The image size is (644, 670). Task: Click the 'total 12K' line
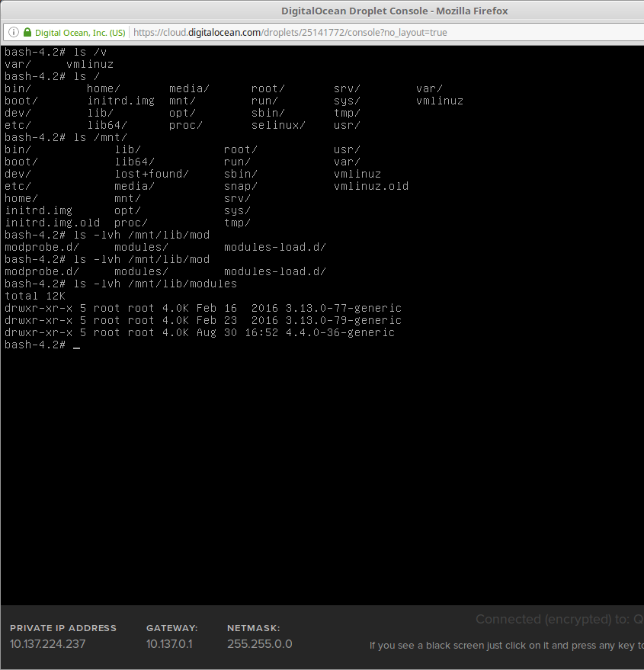point(35,296)
